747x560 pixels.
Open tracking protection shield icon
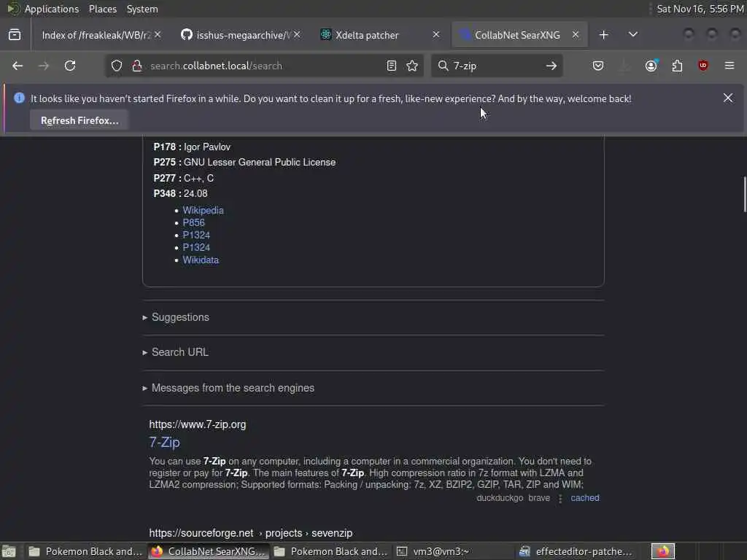point(117,66)
